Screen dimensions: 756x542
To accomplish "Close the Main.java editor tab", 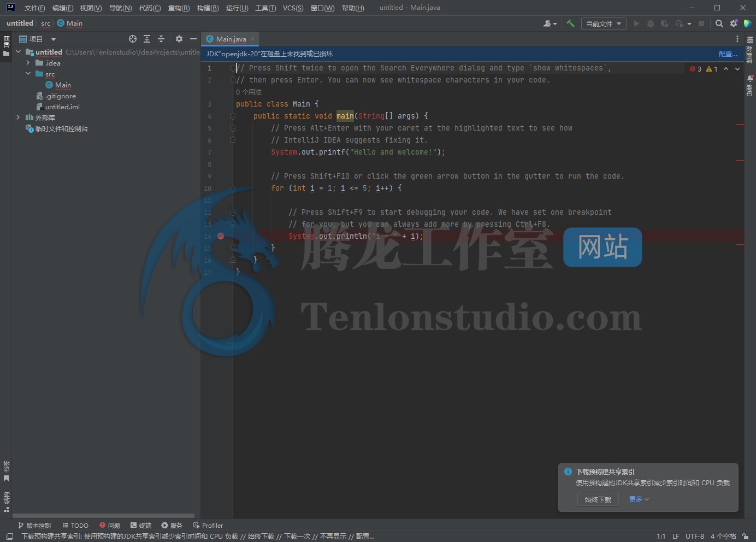I will click(x=252, y=39).
